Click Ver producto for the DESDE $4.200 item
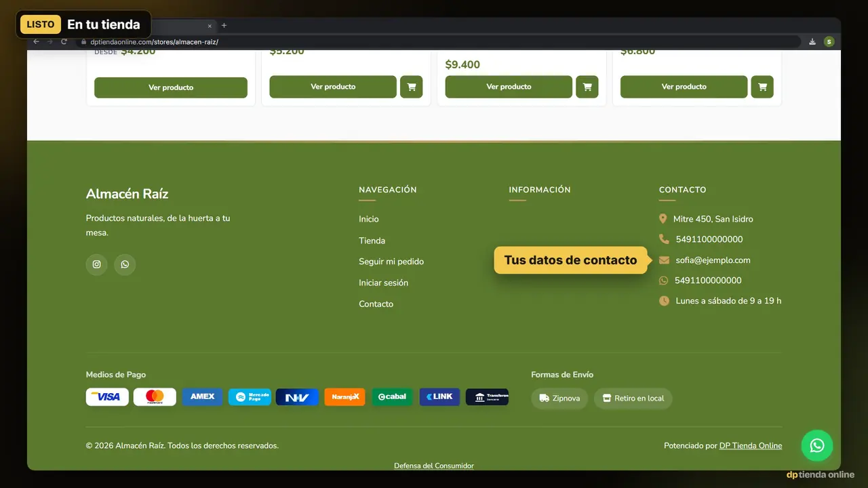868x488 pixels. point(171,87)
